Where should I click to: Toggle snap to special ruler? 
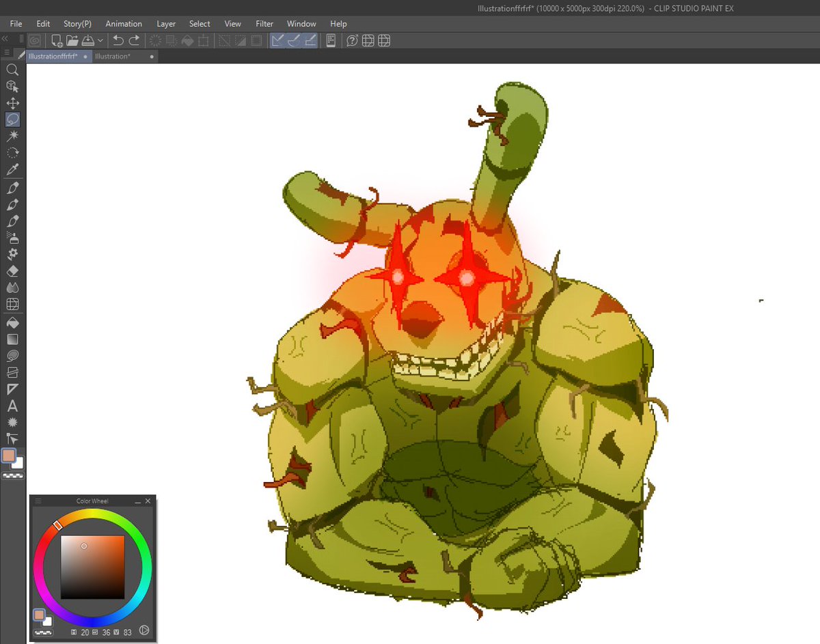pyautogui.click(x=294, y=40)
